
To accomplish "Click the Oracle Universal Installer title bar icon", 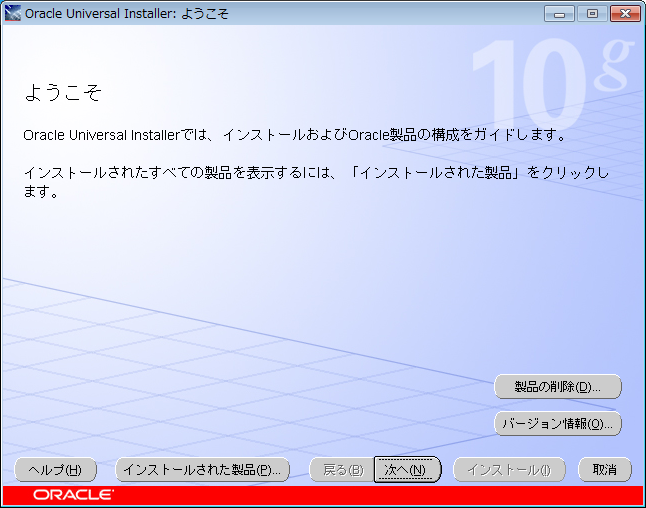I will point(13,13).
